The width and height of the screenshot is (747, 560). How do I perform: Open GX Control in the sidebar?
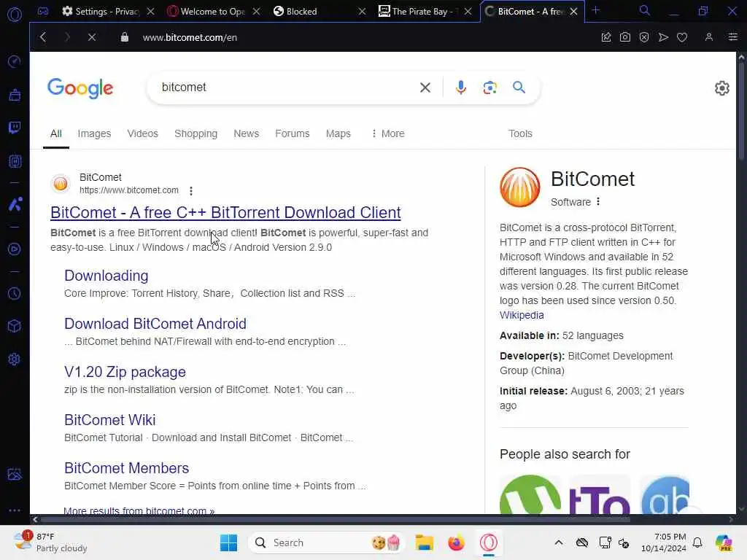pyautogui.click(x=15, y=61)
